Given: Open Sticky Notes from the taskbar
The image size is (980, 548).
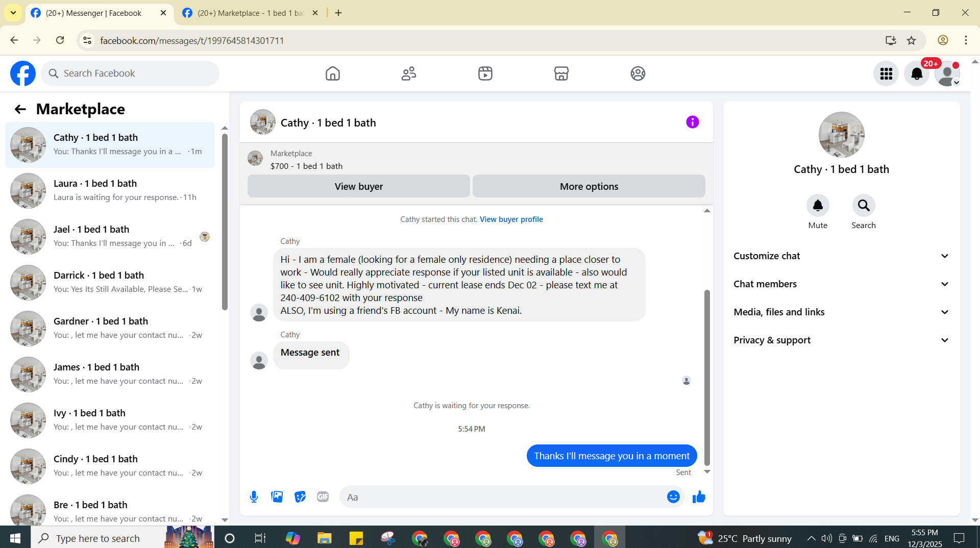Looking at the screenshot, I should click(356, 538).
